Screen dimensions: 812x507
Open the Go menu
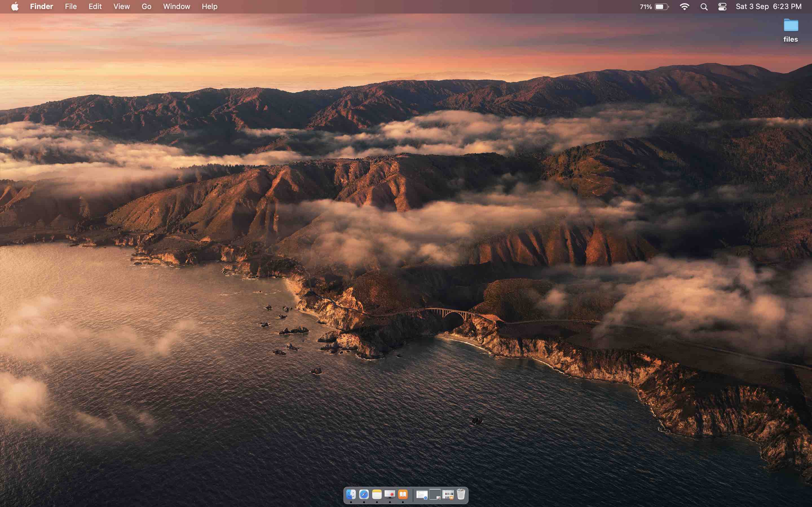coord(146,7)
